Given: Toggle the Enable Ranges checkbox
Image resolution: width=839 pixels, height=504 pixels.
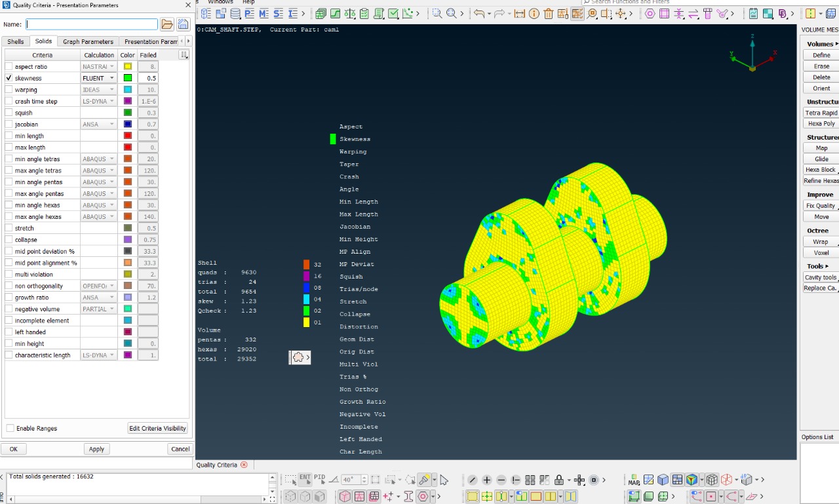Looking at the screenshot, I should (x=10, y=428).
